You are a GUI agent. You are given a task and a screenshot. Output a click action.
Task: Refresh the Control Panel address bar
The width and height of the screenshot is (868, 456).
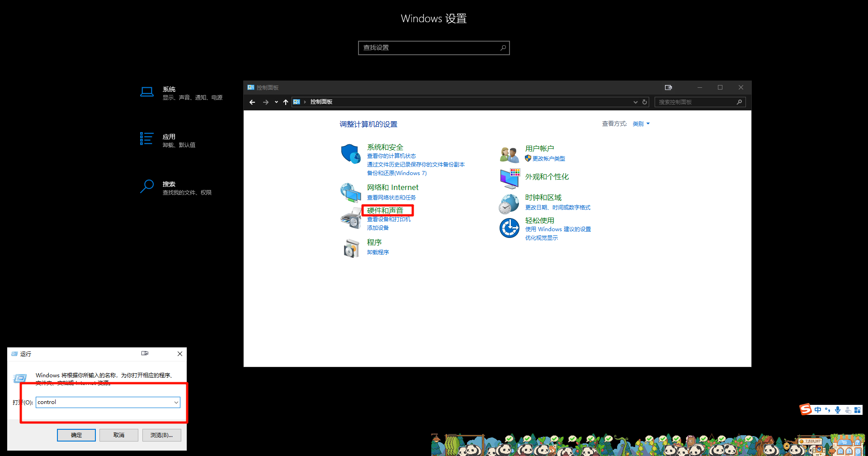pos(645,102)
